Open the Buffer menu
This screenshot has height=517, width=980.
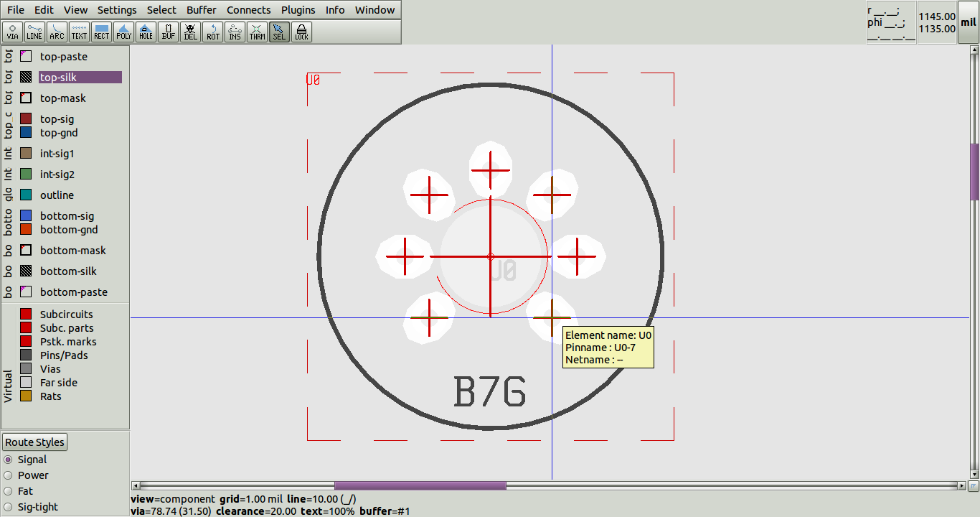pyautogui.click(x=202, y=10)
